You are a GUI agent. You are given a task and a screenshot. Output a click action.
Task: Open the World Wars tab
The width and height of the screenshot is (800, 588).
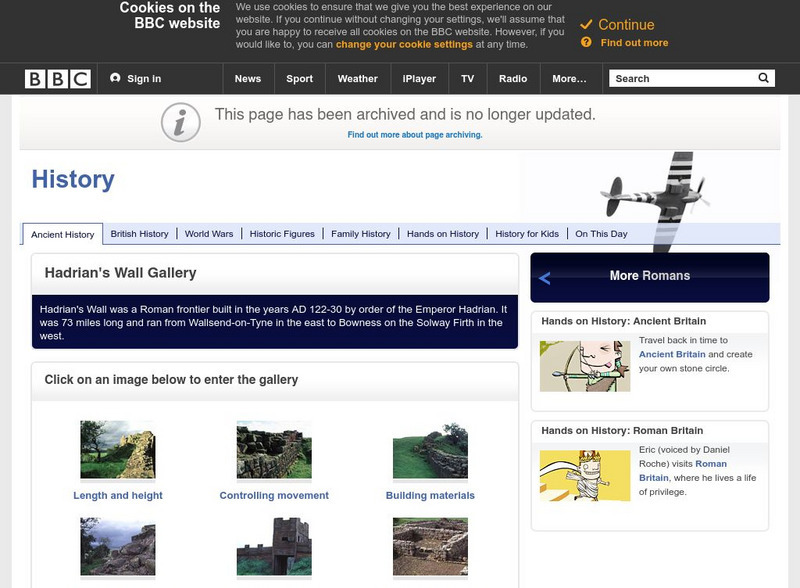click(x=209, y=234)
